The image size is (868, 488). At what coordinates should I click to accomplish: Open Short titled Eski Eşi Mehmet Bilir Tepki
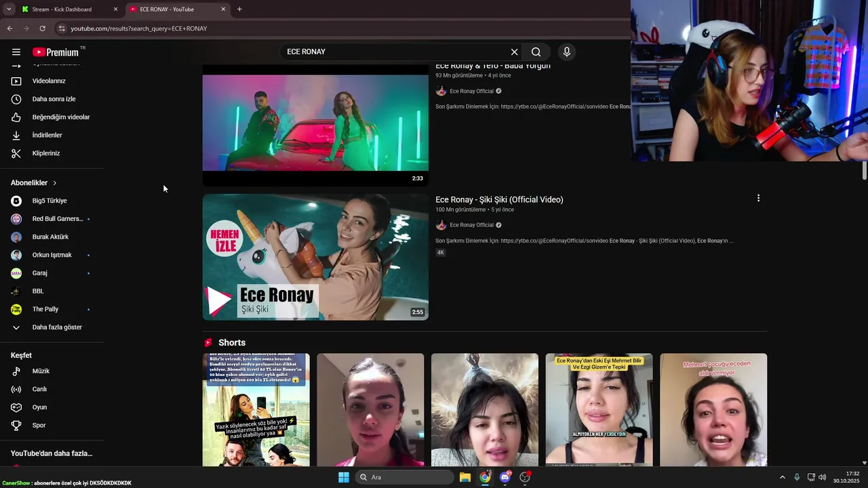(599, 409)
